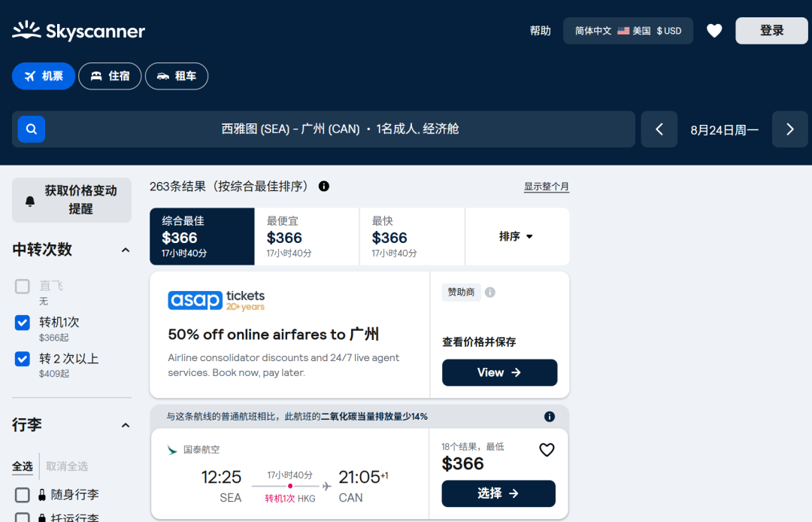The image size is (812, 522).
Task: Switch to the 住宿 hotels tab
Action: [110, 76]
